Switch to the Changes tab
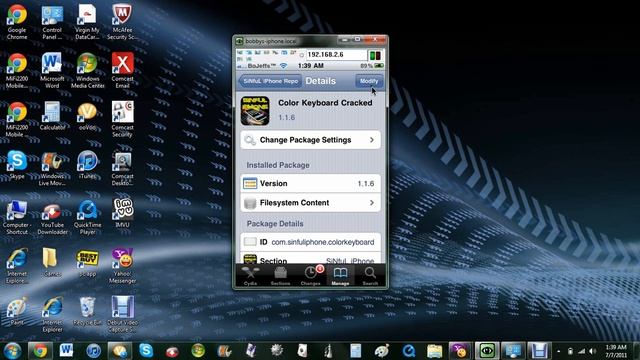Screen dimensions: 640x360 [311, 276]
